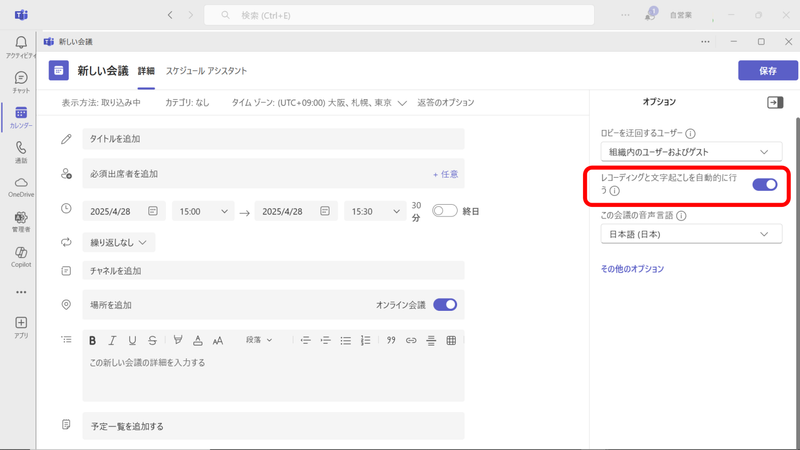
Task: Apply strikethrough formatting
Action: point(152,340)
